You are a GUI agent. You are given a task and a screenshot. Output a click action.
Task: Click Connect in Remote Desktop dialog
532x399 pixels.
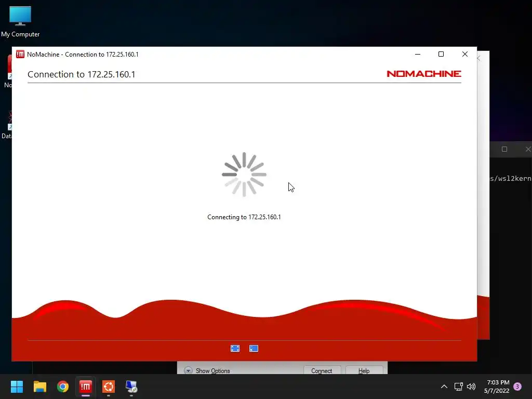coord(322,370)
